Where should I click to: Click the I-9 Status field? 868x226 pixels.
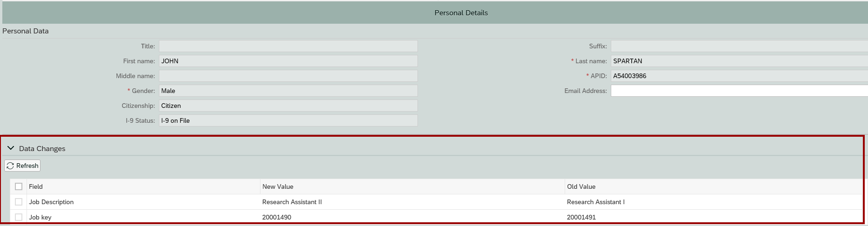point(288,120)
